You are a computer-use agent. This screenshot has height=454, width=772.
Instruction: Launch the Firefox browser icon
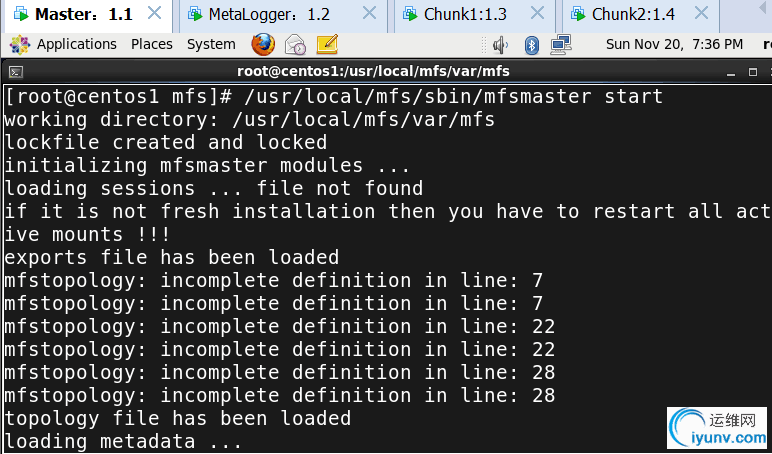[263, 44]
